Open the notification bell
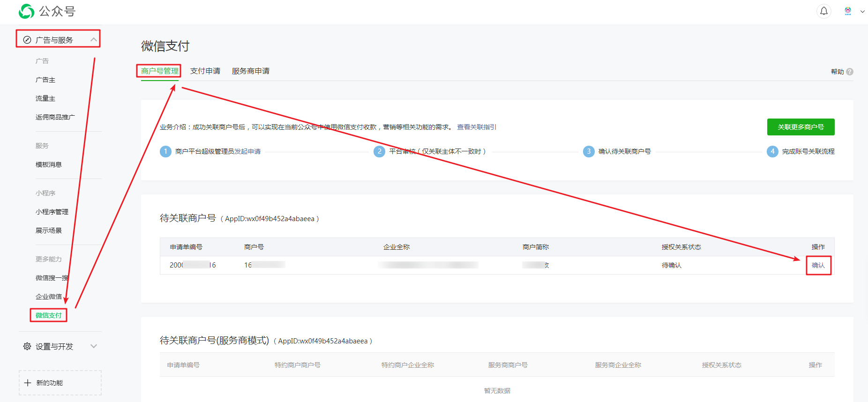Screen dimensions: 868x402 [824, 11]
